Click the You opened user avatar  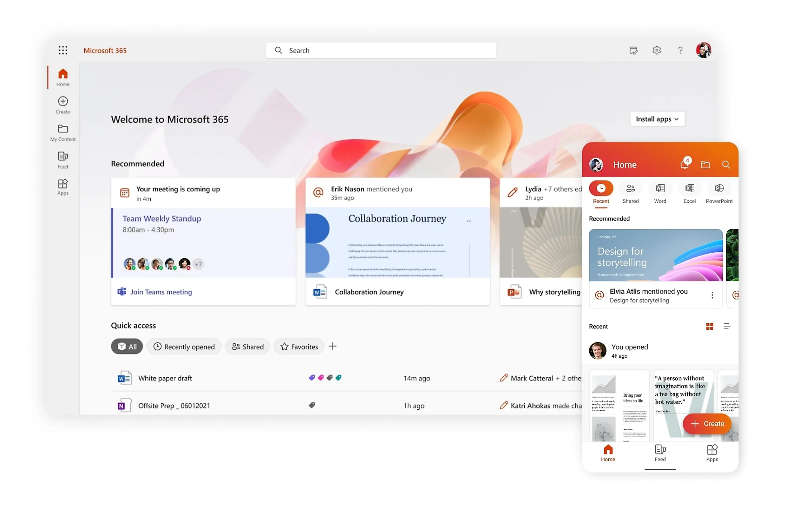click(x=598, y=351)
